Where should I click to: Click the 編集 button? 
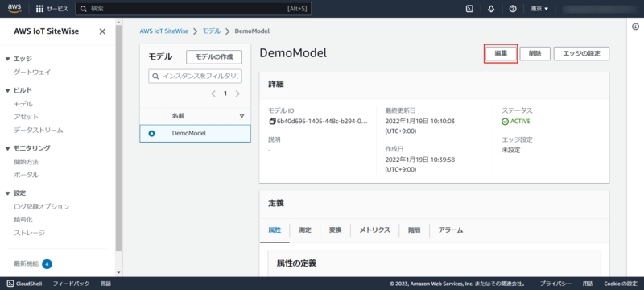tap(501, 53)
